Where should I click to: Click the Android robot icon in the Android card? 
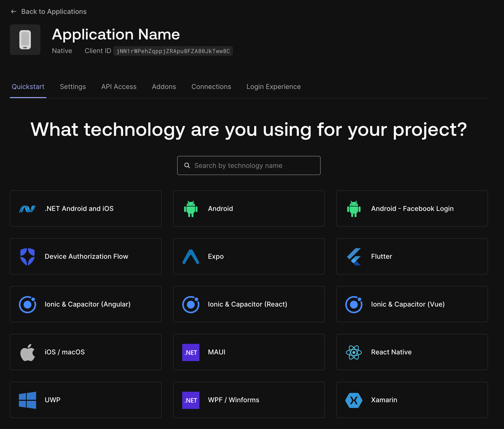(191, 209)
